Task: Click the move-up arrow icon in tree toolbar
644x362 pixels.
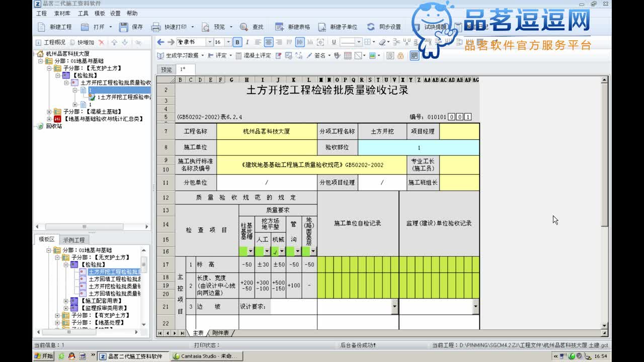Action: 115,43
